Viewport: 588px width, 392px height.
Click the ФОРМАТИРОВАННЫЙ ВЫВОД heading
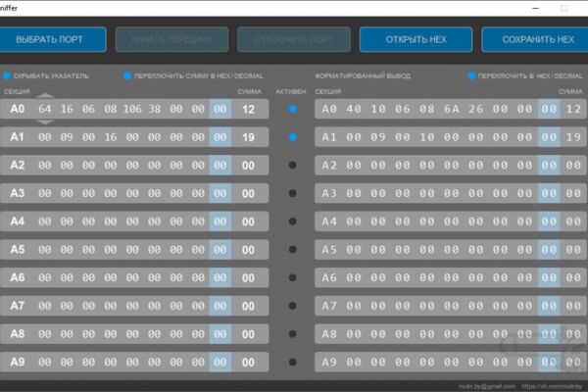click(x=363, y=75)
